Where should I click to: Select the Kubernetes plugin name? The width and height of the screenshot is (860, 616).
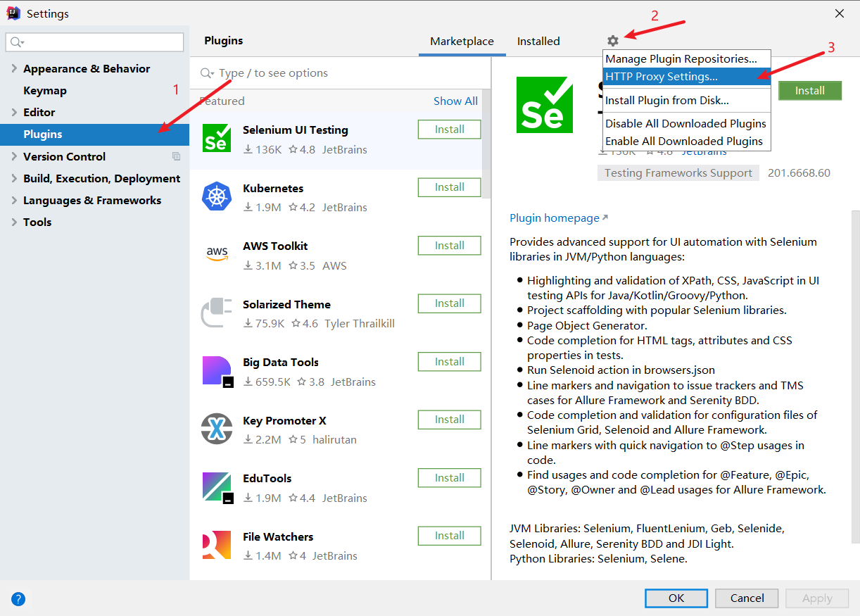[273, 189]
